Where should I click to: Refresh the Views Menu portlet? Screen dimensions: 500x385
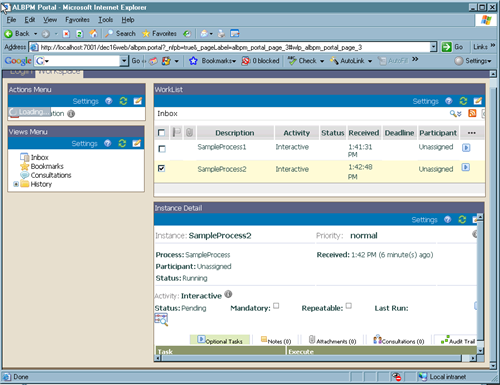click(122, 143)
